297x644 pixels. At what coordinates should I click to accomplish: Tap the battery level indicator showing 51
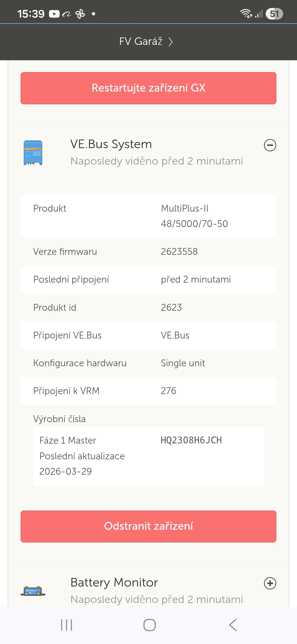tap(274, 14)
